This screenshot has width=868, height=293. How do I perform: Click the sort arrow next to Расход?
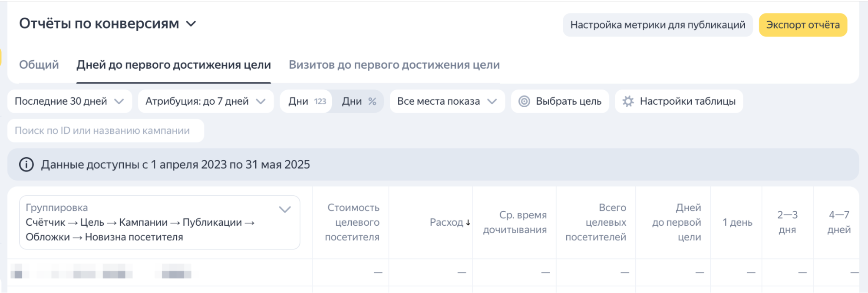tap(468, 223)
